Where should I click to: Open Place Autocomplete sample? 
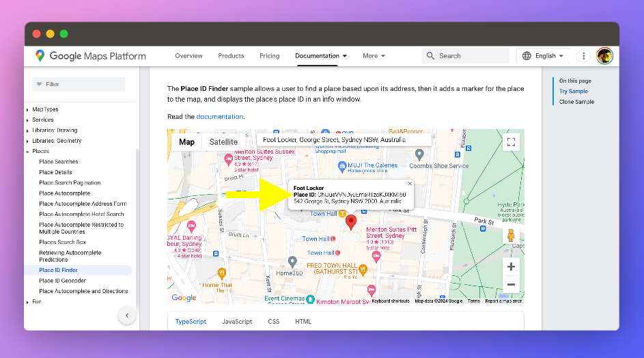pos(64,193)
